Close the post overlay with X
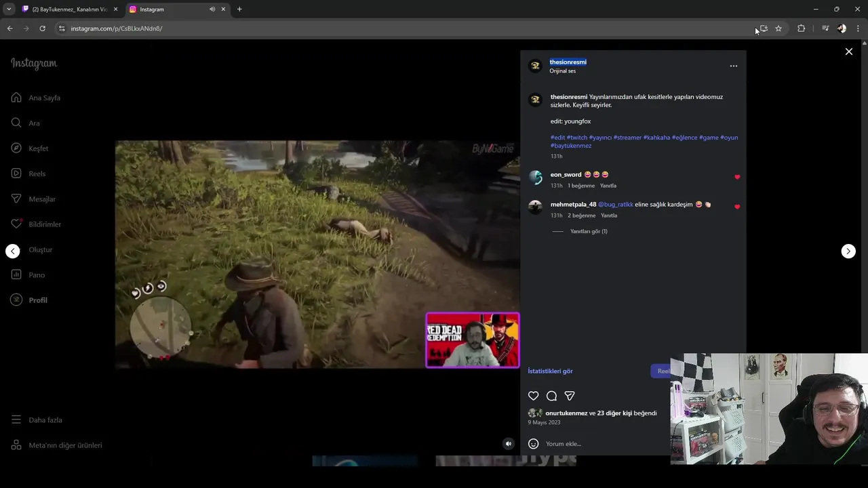The height and width of the screenshot is (488, 868). click(848, 52)
